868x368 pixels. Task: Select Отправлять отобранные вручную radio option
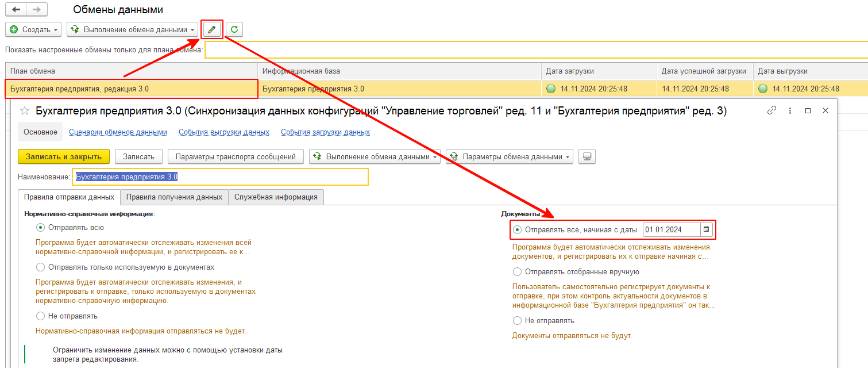(x=517, y=272)
